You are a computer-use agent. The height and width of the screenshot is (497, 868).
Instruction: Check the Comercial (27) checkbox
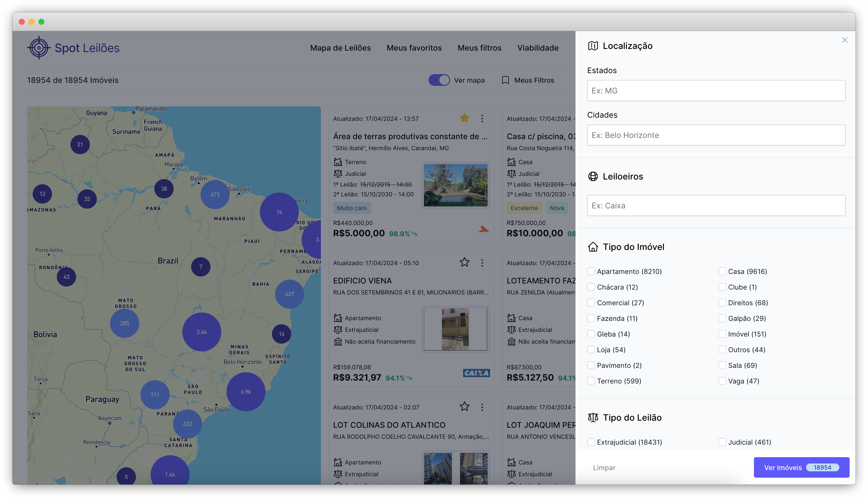tap(591, 303)
